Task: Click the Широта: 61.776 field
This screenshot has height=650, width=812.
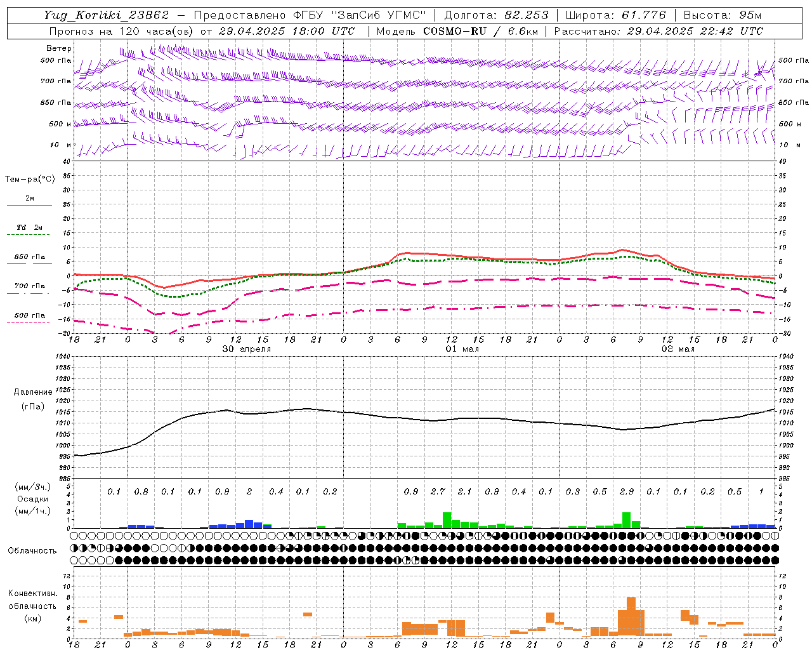Action: (615, 15)
